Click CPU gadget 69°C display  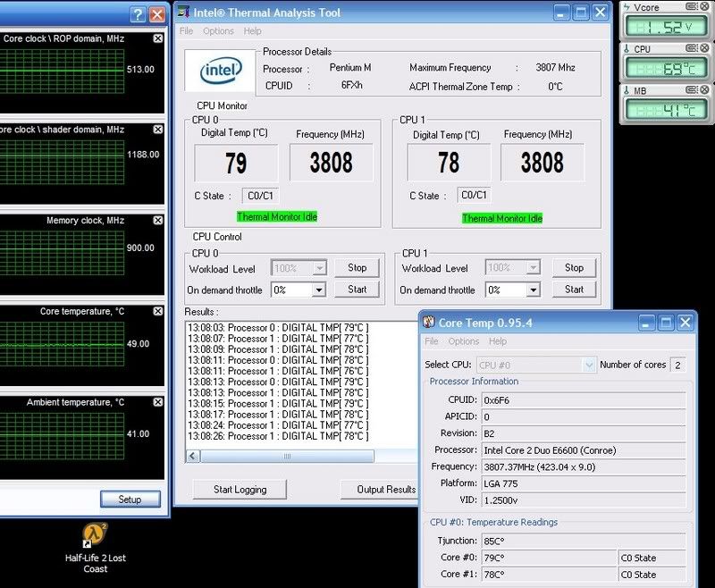(x=666, y=69)
